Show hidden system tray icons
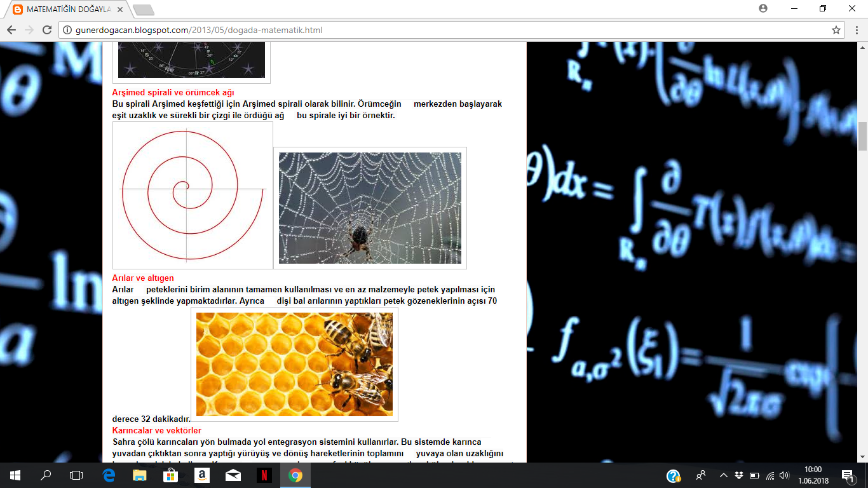The width and height of the screenshot is (868, 488). tap(723, 475)
